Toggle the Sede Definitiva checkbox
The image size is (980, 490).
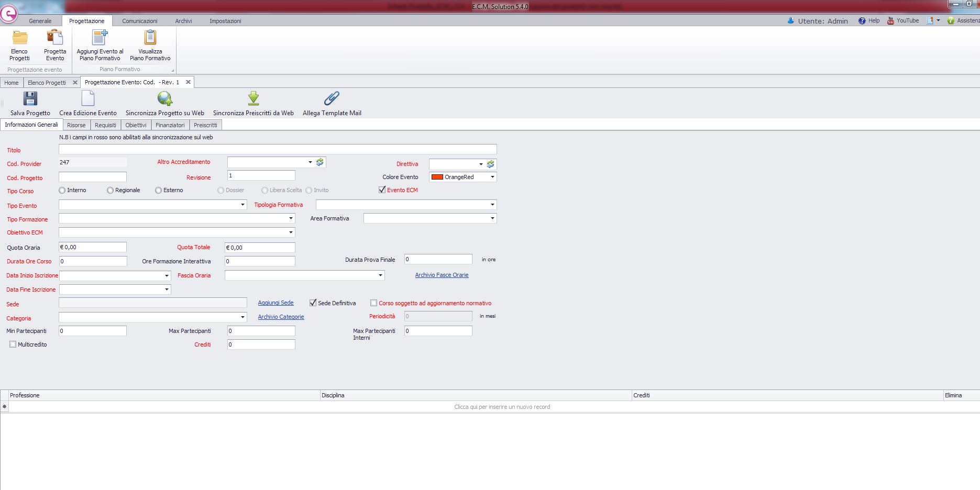pyautogui.click(x=313, y=303)
